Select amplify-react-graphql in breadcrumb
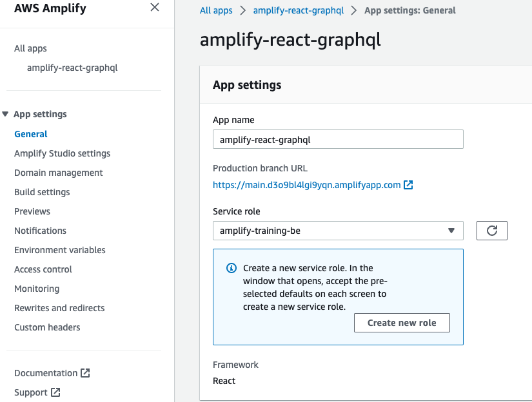 [x=298, y=10]
